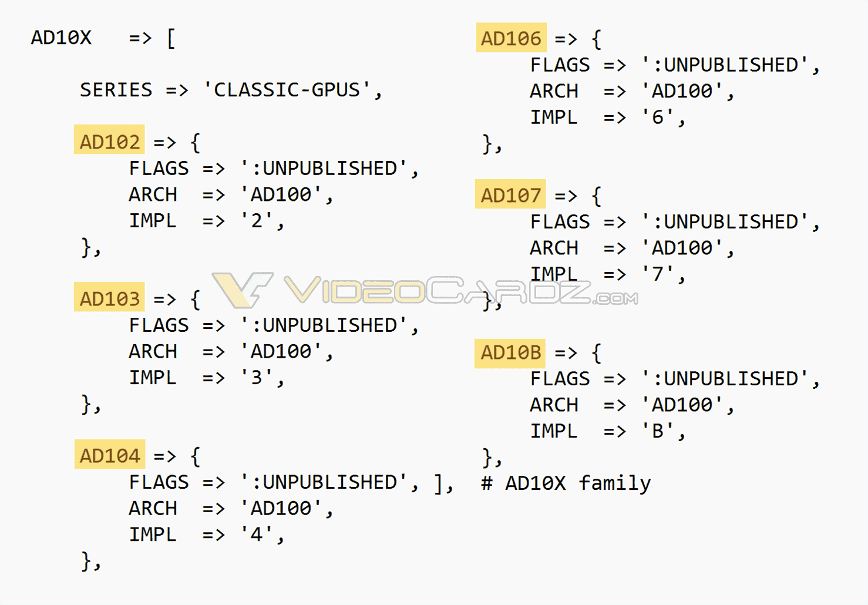Click the '# AD10X family' comment
This screenshot has width=868, height=605.
coord(566,483)
